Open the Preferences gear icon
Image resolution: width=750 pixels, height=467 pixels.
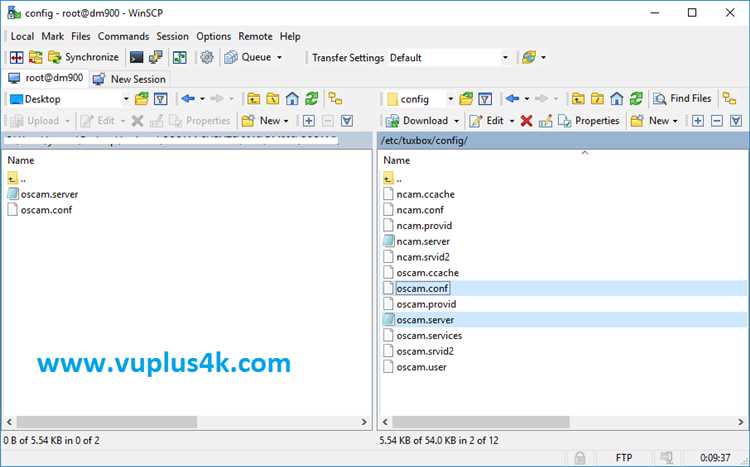[207, 57]
